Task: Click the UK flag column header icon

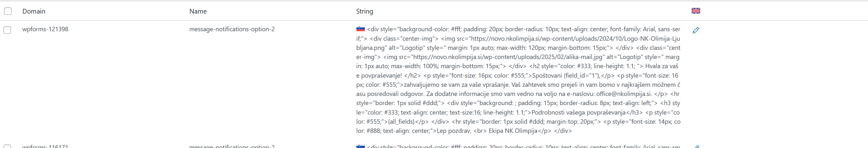Action: [696, 11]
